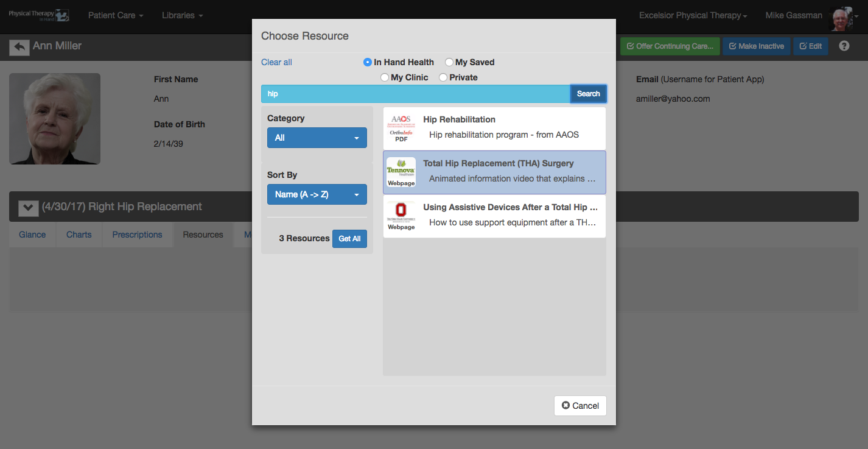The width and height of the screenshot is (868, 449).
Task: Click the Clear all link
Action: point(276,62)
